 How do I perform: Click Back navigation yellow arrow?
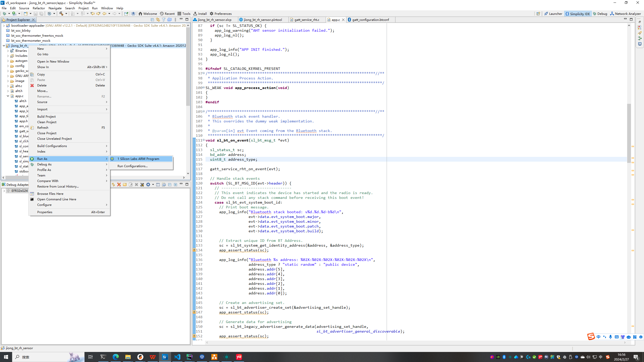pyautogui.click(x=104, y=14)
